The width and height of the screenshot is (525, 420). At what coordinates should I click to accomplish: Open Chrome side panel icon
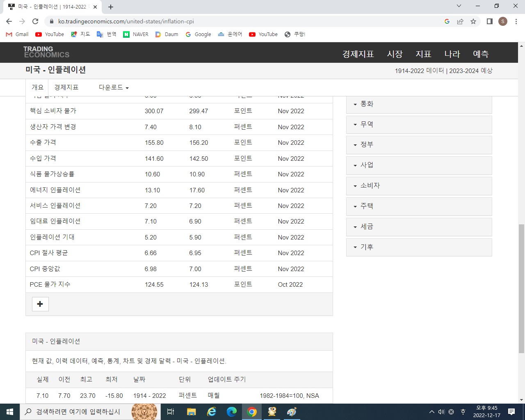(489, 21)
